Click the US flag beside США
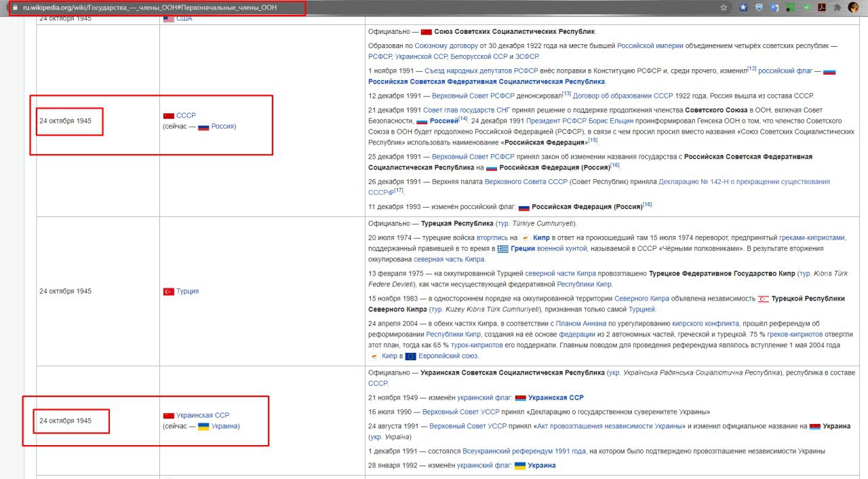This screenshot has width=868, height=479. click(169, 19)
